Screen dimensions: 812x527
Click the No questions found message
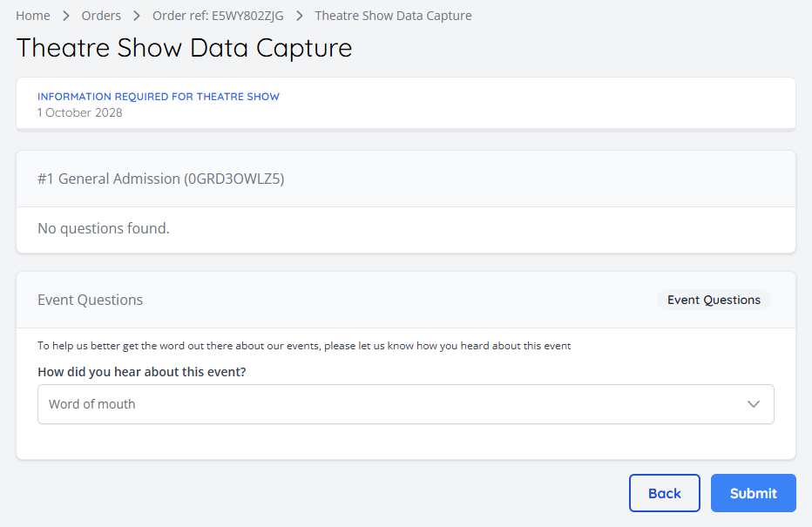103,228
